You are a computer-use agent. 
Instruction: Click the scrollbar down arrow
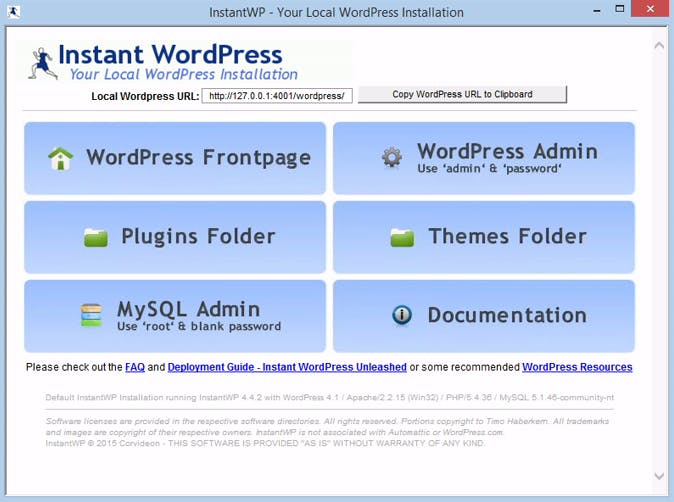tap(659, 476)
